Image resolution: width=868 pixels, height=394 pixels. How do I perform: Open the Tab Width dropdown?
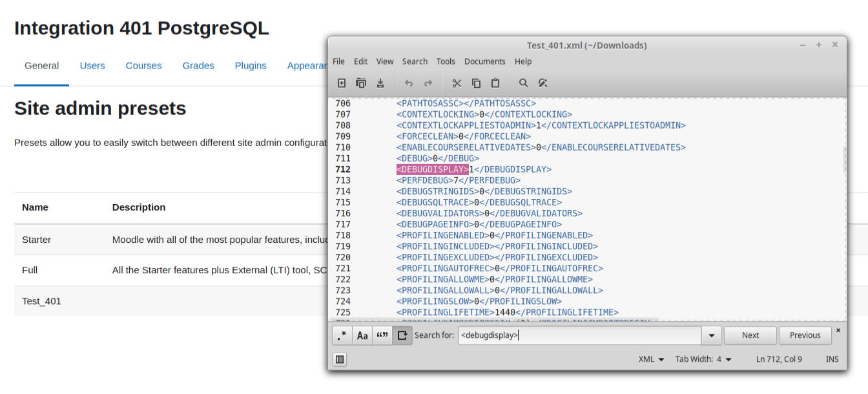pos(703,359)
